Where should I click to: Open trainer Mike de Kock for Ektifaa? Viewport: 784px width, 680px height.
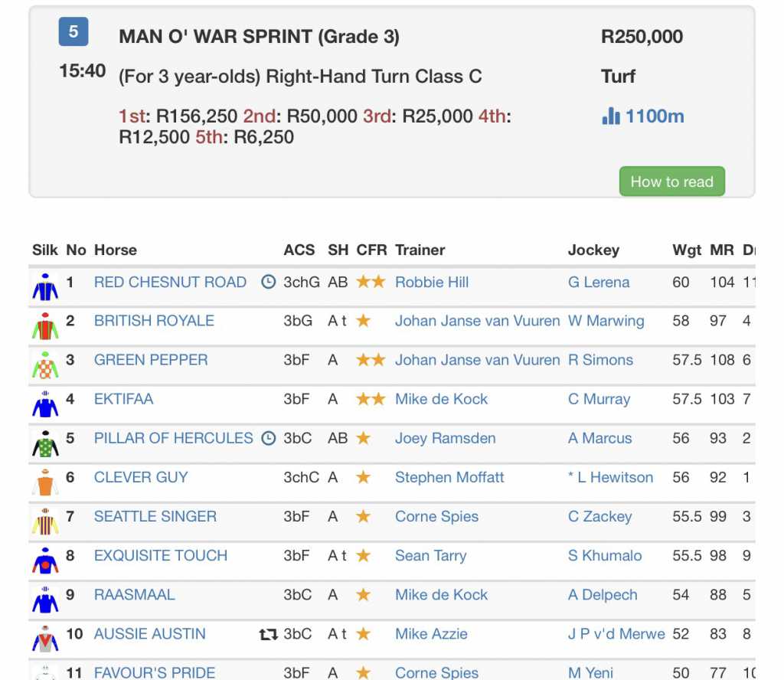coord(441,399)
